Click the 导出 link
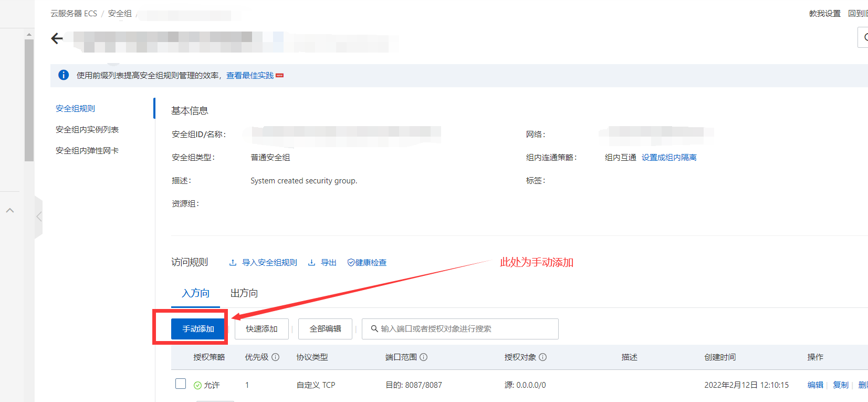The width and height of the screenshot is (868, 402). coord(329,263)
